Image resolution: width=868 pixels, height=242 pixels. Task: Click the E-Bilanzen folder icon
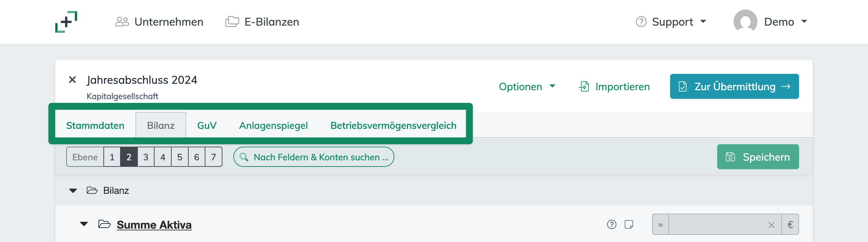232,22
